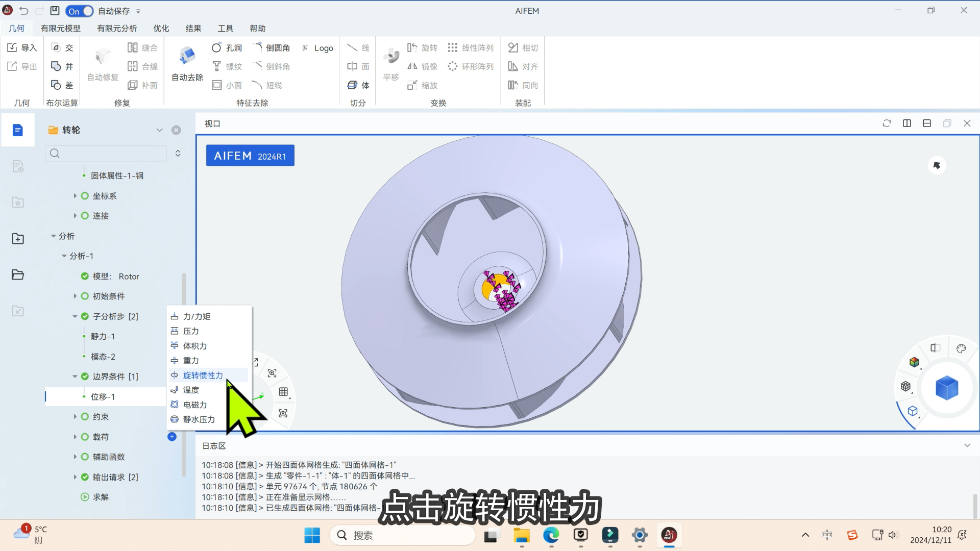Select 旋转惯性力 from the context menu
Screen dimensions: 980x551
[x=203, y=375]
